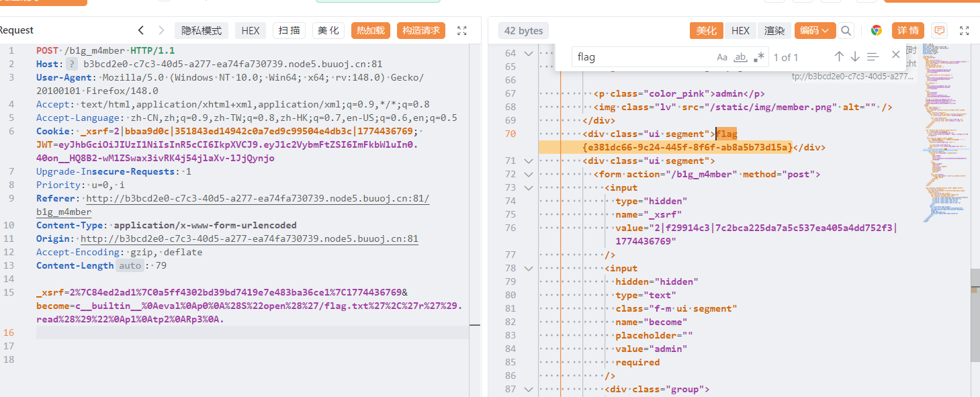Toggle Match Whole Word in the find widget
The width and height of the screenshot is (980, 397).
click(740, 57)
